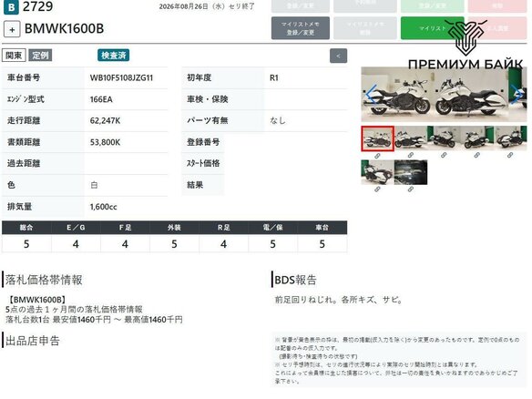Click the 電/保 grade column header
Screen dimensions: 532x399
pos(272,228)
